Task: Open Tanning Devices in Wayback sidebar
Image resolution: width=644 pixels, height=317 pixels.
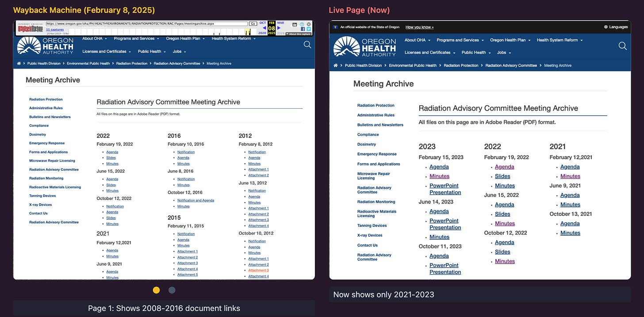Action: click(x=42, y=196)
